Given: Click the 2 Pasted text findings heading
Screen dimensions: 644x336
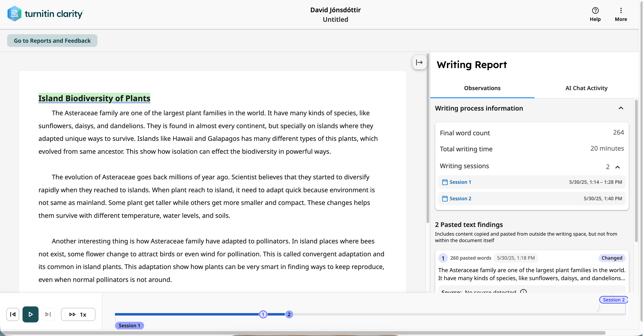Looking at the screenshot, I should (x=469, y=225).
